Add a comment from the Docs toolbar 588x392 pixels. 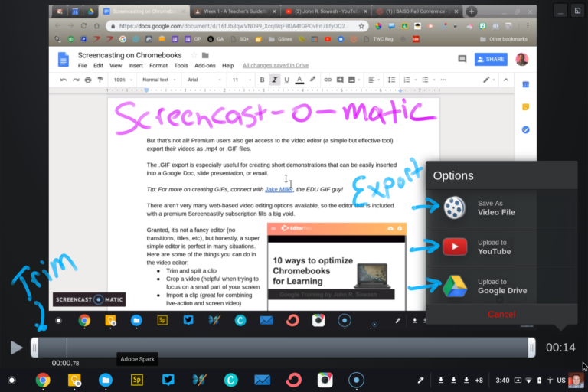click(340, 80)
